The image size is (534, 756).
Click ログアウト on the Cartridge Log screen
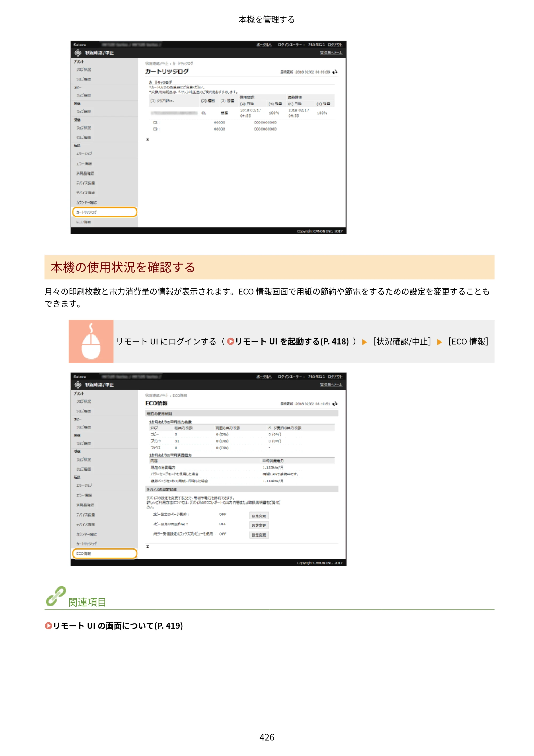pyautogui.click(x=335, y=45)
